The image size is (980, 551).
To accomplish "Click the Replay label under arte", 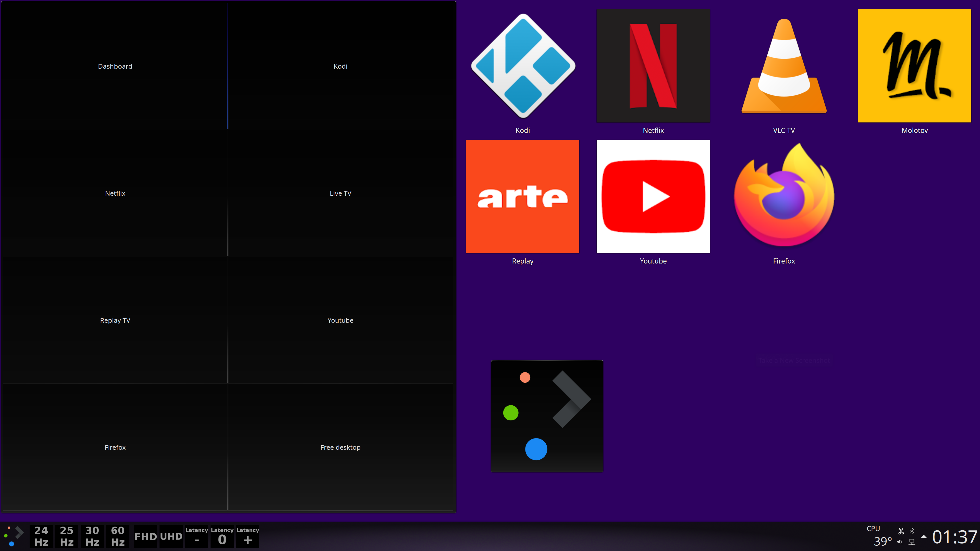I will tap(523, 261).
